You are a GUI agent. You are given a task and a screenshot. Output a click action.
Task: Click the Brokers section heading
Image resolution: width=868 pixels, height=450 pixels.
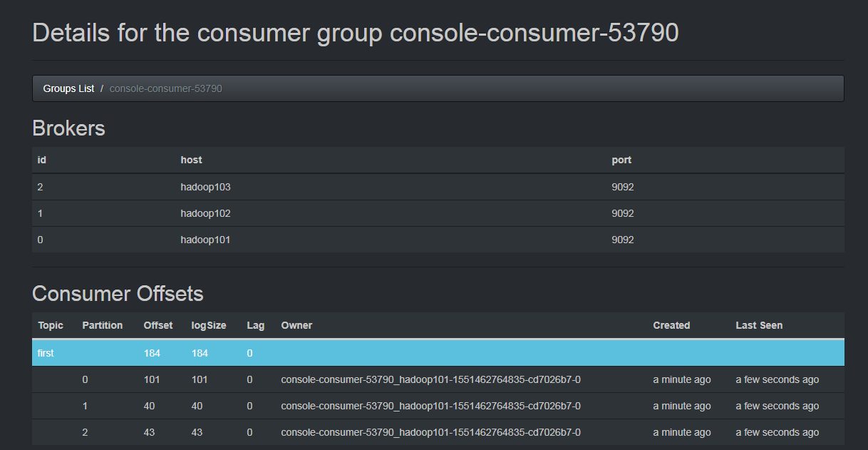point(68,128)
